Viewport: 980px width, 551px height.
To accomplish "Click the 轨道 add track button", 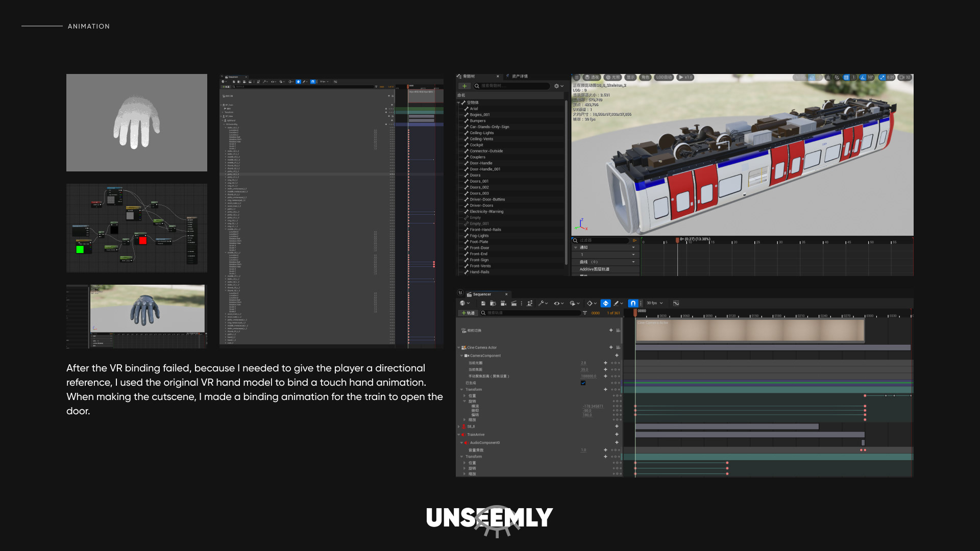I will point(468,313).
